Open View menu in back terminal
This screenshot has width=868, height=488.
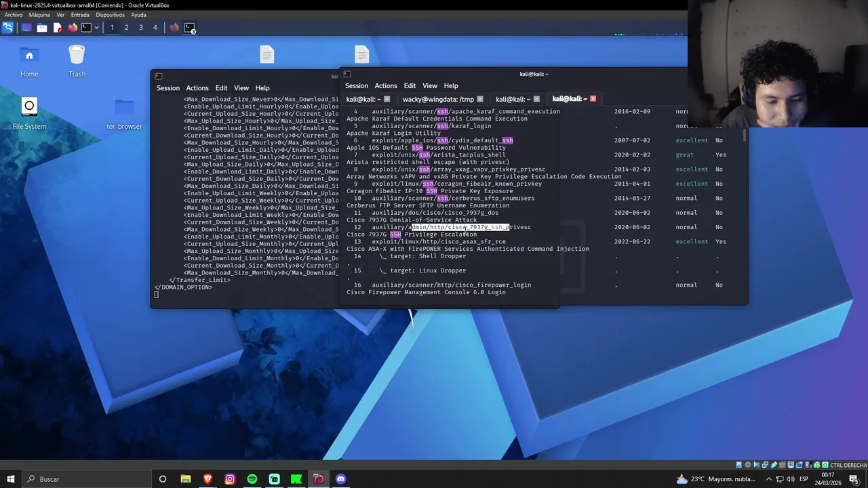pyautogui.click(x=241, y=88)
